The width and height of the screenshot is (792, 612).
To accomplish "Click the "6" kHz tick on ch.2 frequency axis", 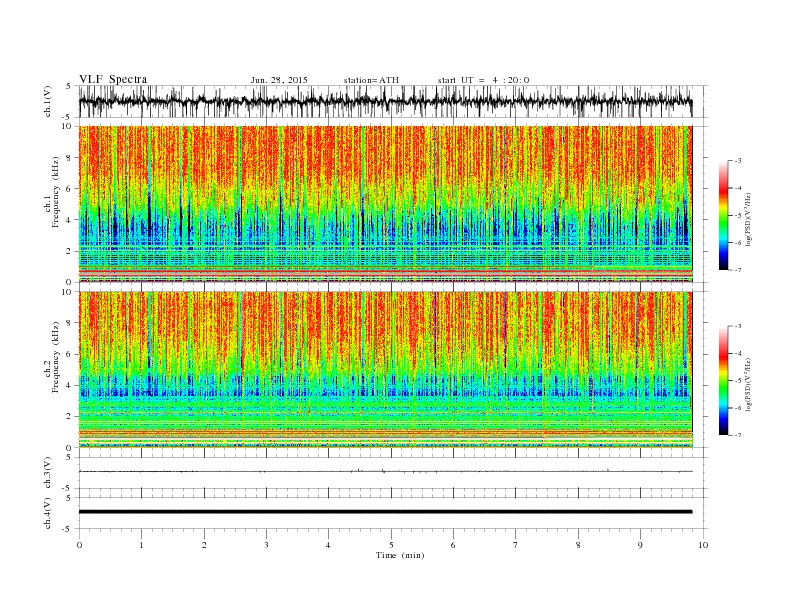I will pos(69,354).
